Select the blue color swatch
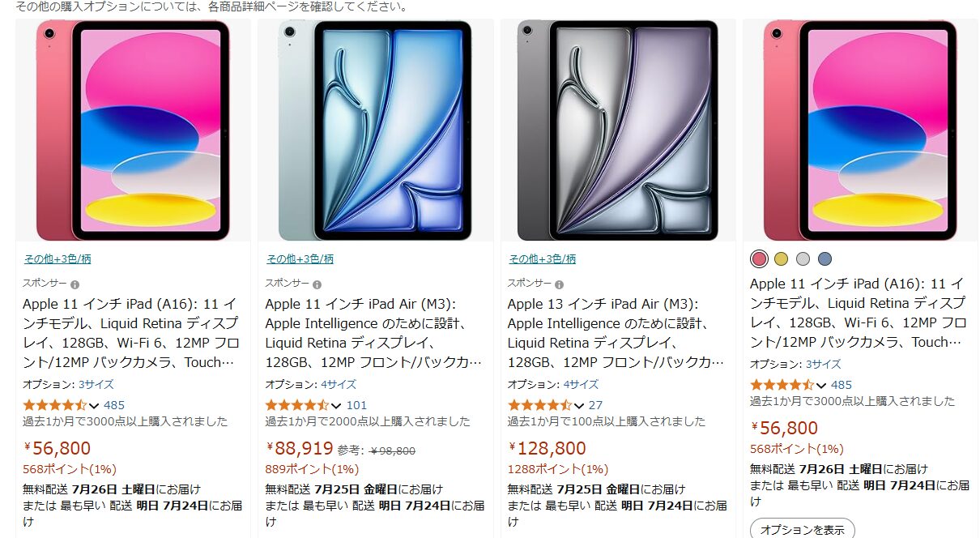 824,259
